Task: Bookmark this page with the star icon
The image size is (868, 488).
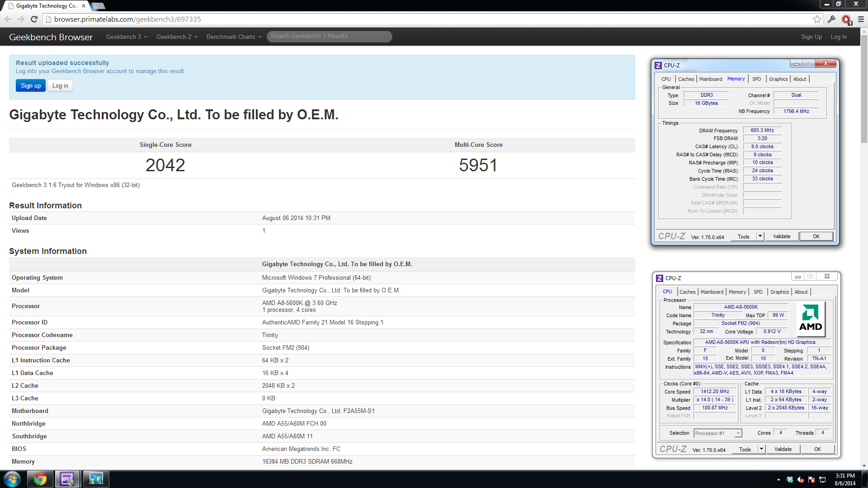Action: click(x=817, y=19)
